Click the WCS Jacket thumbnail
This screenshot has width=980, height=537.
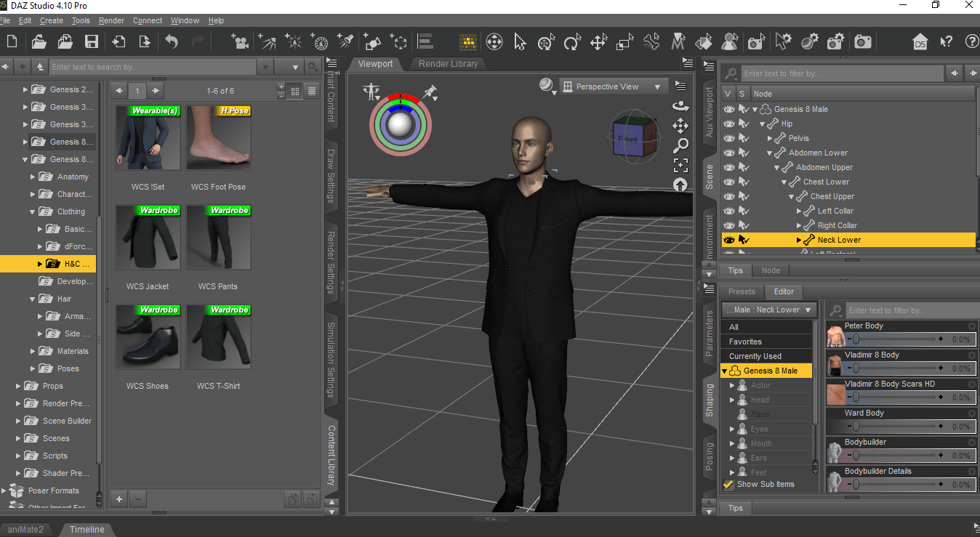coord(148,238)
